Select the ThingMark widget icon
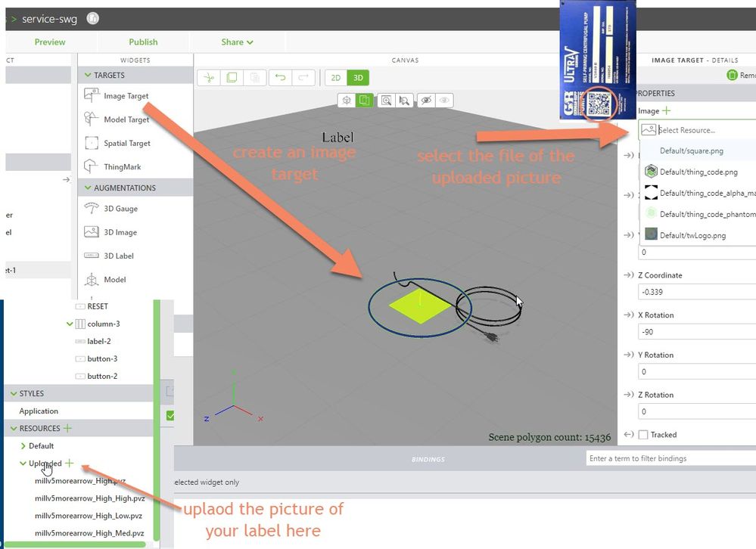This screenshot has height=549, width=756. pos(91,166)
